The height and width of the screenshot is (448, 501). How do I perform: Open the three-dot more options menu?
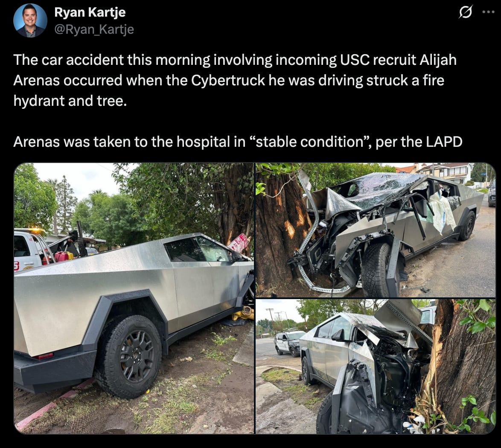click(x=489, y=12)
